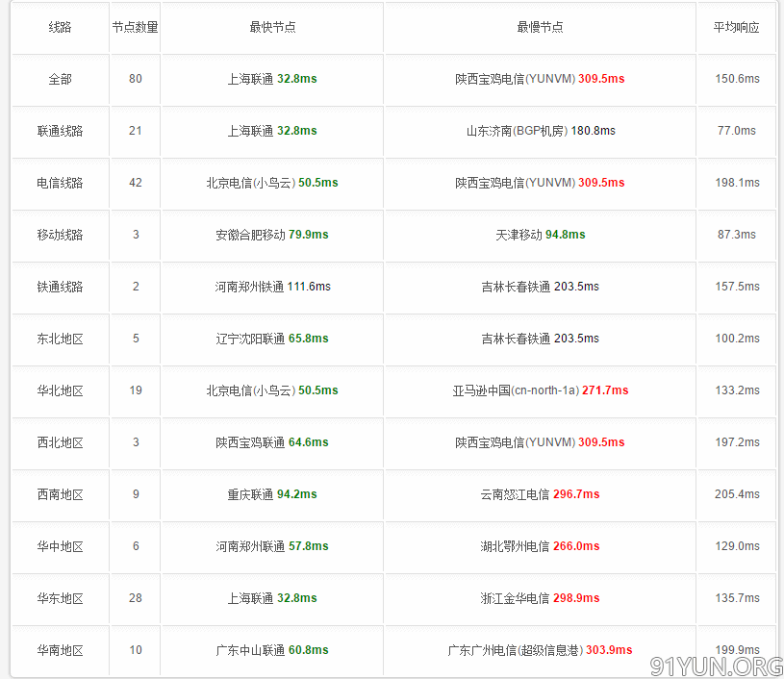Click the 线路 column header
The height and width of the screenshot is (679, 784).
(x=60, y=27)
